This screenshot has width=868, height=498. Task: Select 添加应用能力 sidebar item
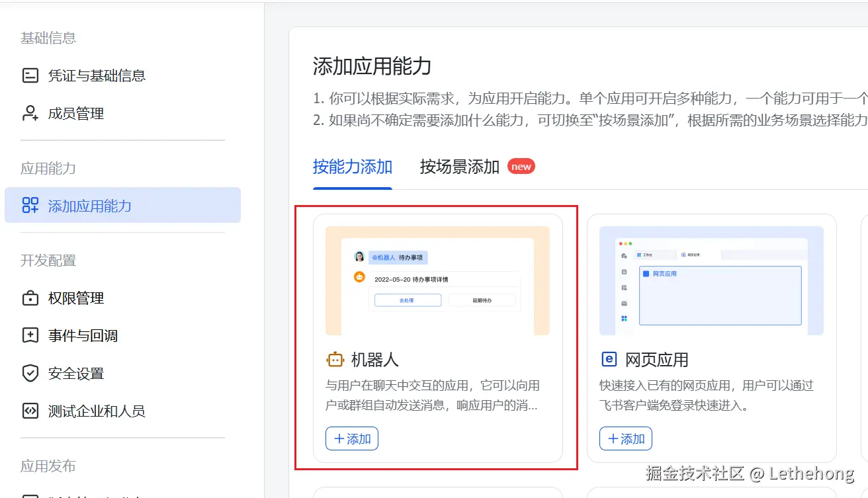(122, 205)
